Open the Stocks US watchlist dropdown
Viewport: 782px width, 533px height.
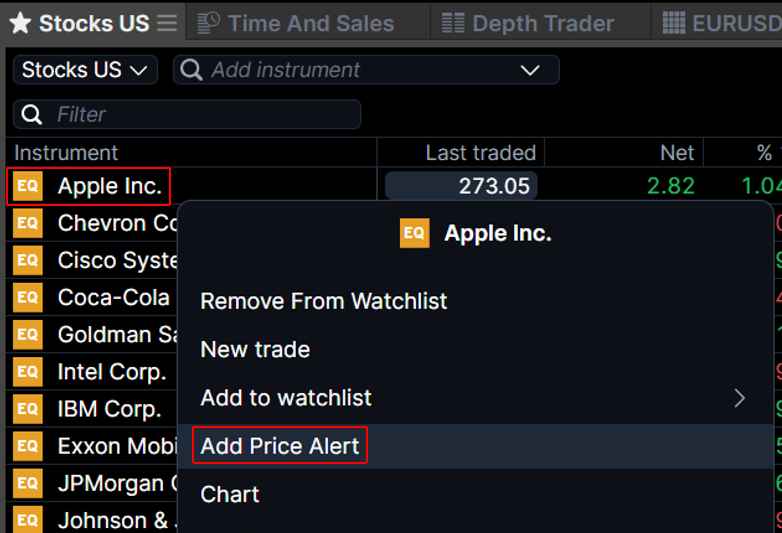point(85,70)
